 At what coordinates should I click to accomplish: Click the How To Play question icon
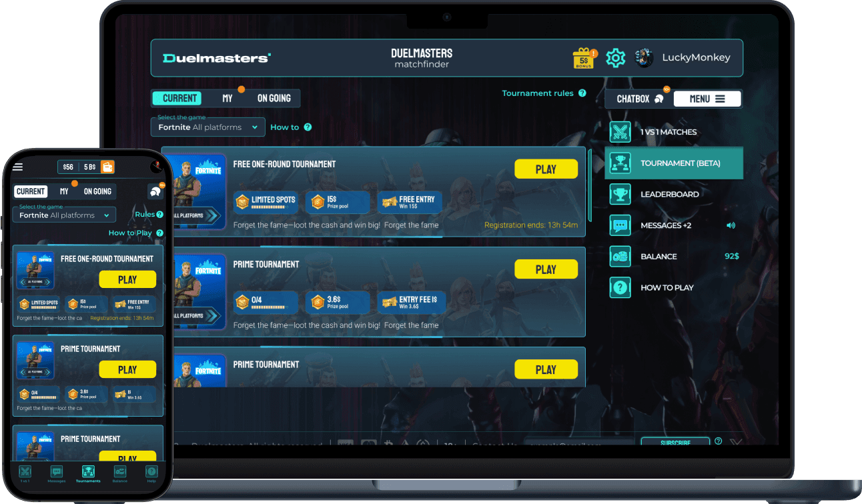[x=620, y=287]
